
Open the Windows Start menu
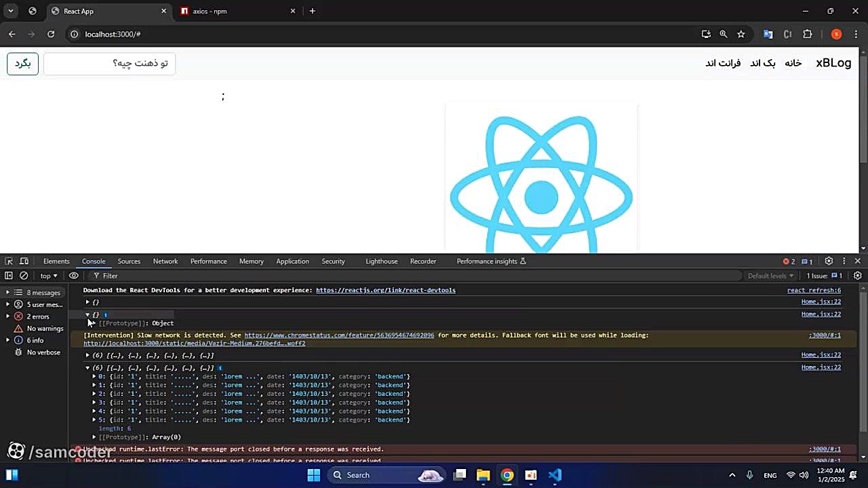point(313,475)
